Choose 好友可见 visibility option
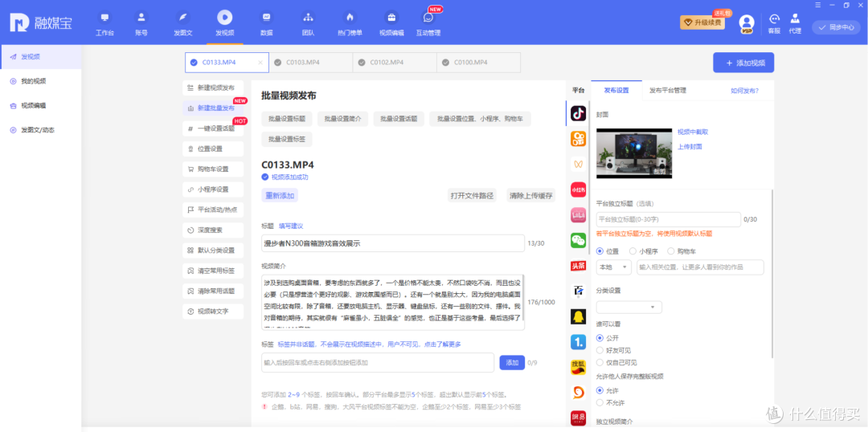The image size is (868, 432). tap(600, 350)
